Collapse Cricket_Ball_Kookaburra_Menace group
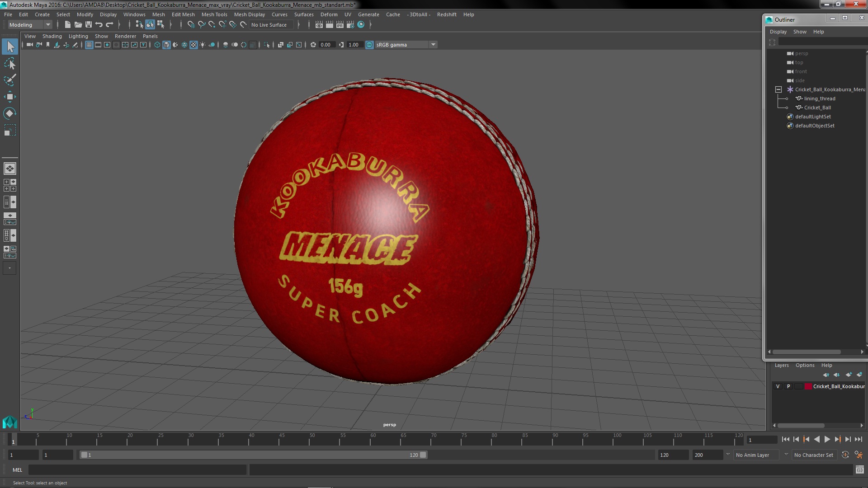The width and height of the screenshot is (868, 488). tap(778, 89)
